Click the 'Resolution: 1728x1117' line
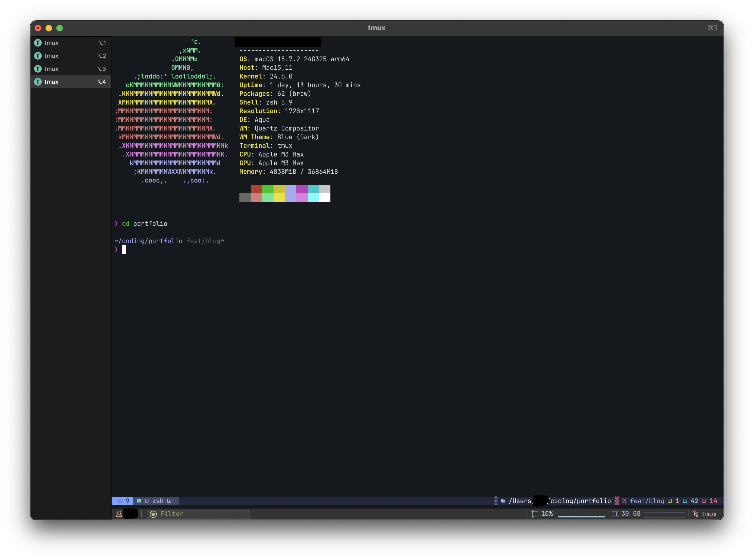The height and width of the screenshot is (560, 754). 279,111
